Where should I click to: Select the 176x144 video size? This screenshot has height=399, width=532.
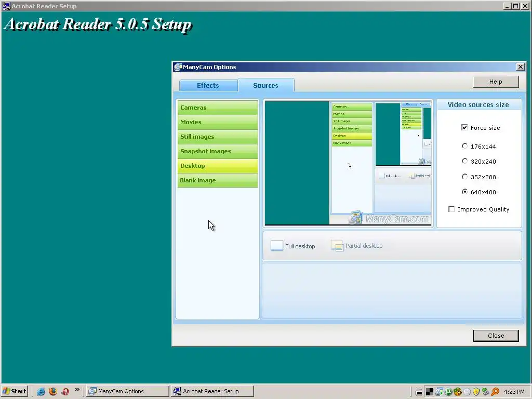pos(465,146)
